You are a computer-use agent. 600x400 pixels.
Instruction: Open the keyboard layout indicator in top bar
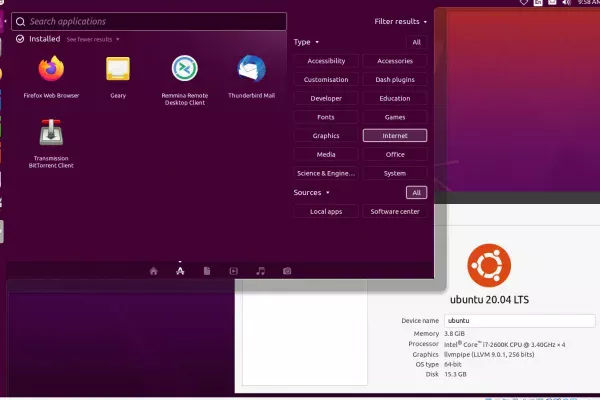(538, 2)
